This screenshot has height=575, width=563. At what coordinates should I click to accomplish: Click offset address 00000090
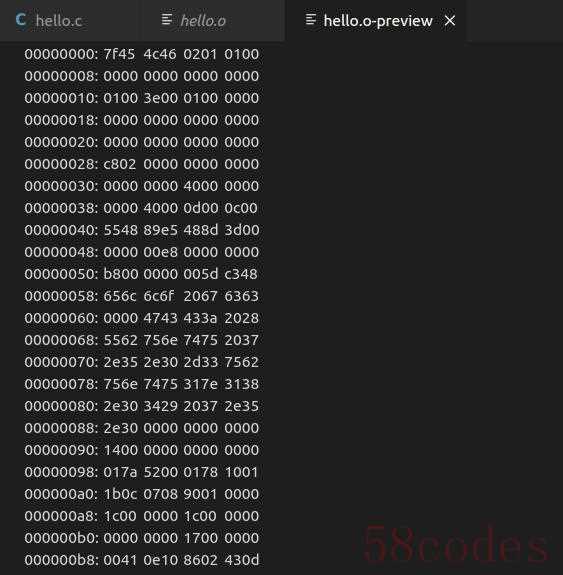(x=61, y=450)
